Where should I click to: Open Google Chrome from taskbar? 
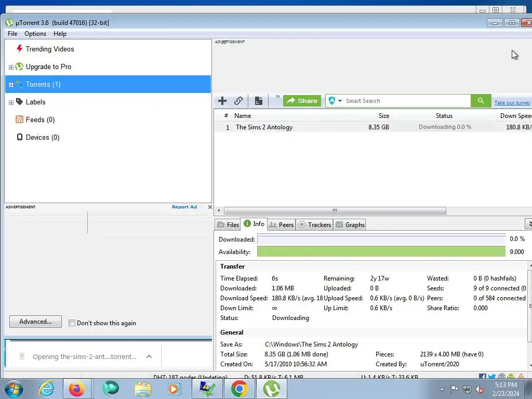point(239,389)
